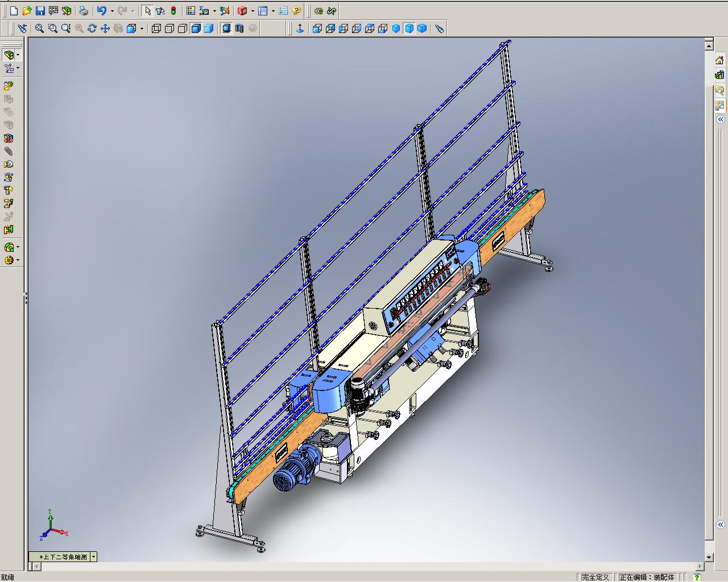
Task: Open the View Palette tab
Action: 719,105
